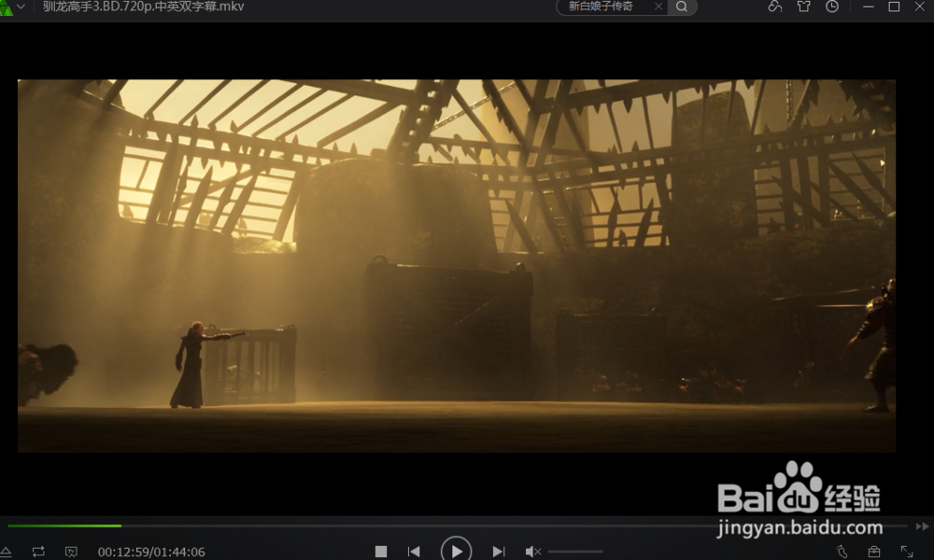Show the playlist via double-arrow icon

click(922, 526)
